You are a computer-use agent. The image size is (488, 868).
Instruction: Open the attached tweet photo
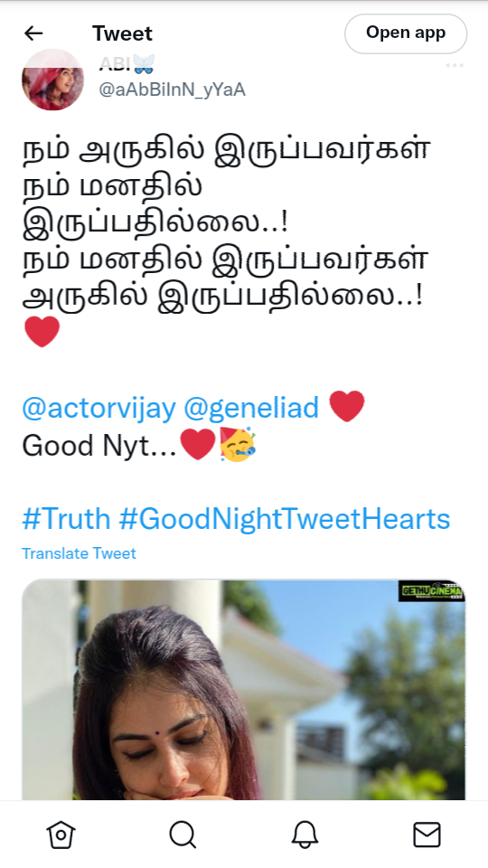point(243,690)
